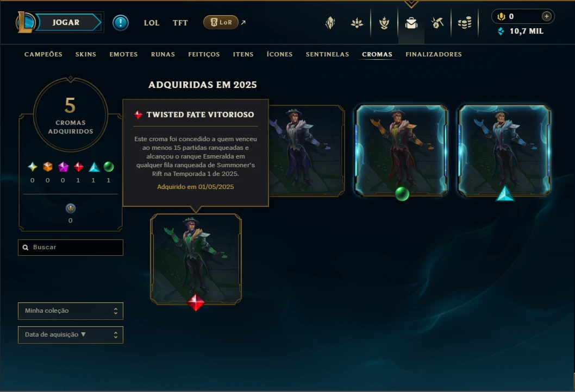Open the Data de aquisição sort dropdown
575x392 pixels.
coord(71,334)
